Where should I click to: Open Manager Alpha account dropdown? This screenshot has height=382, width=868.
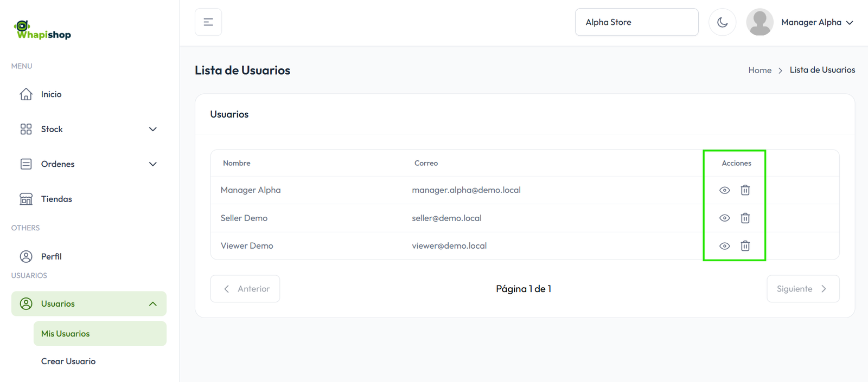[x=816, y=22]
